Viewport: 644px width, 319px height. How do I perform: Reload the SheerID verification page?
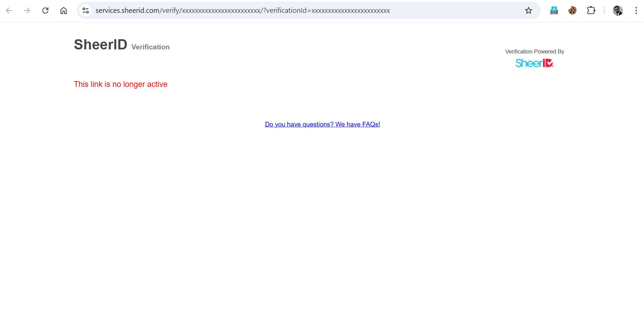click(45, 10)
